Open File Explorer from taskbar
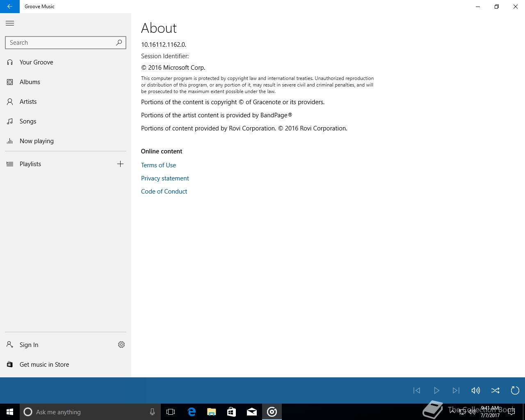 pyautogui.click(x=212, y=412)
